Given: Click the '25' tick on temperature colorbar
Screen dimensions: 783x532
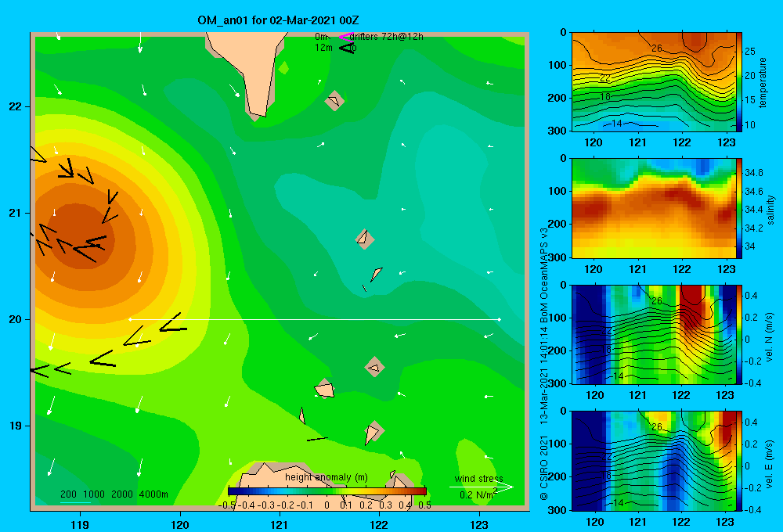Looking at the screenshot, I should coord(749,52).
